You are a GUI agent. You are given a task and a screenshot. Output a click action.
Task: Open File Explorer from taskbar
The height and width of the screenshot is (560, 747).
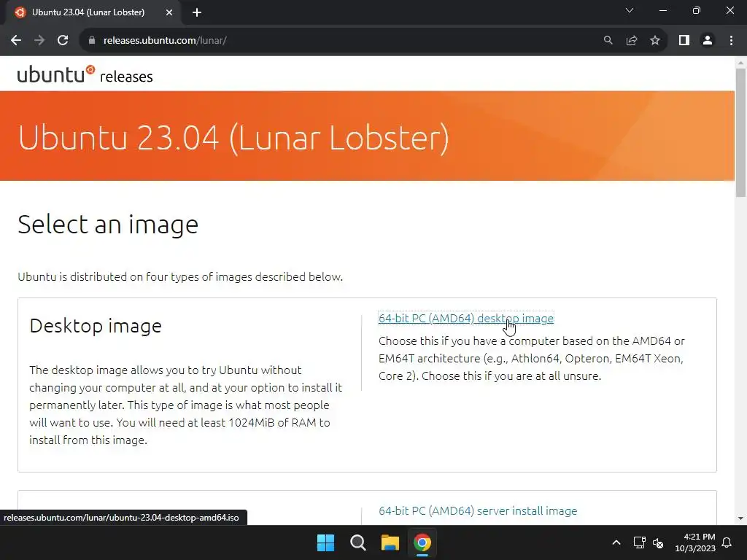point(390,542)
